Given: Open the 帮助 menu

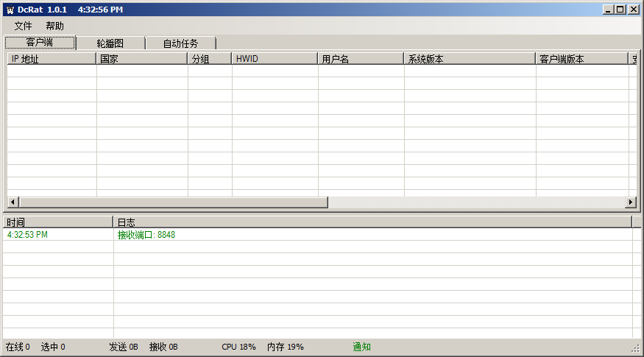Looking at the screenshot, I should [x=54, y=26].
